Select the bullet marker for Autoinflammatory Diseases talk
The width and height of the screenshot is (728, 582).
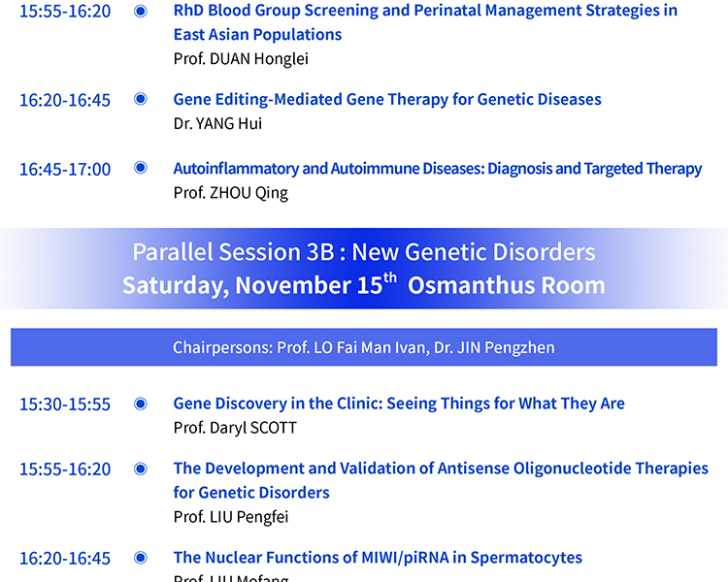tap(140, 168)
